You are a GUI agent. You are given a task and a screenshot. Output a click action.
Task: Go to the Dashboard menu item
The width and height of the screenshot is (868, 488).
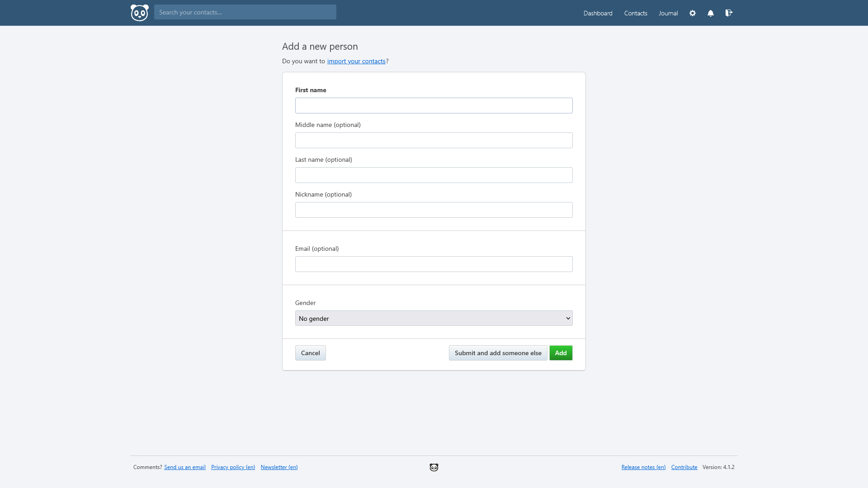pos(598,13)
